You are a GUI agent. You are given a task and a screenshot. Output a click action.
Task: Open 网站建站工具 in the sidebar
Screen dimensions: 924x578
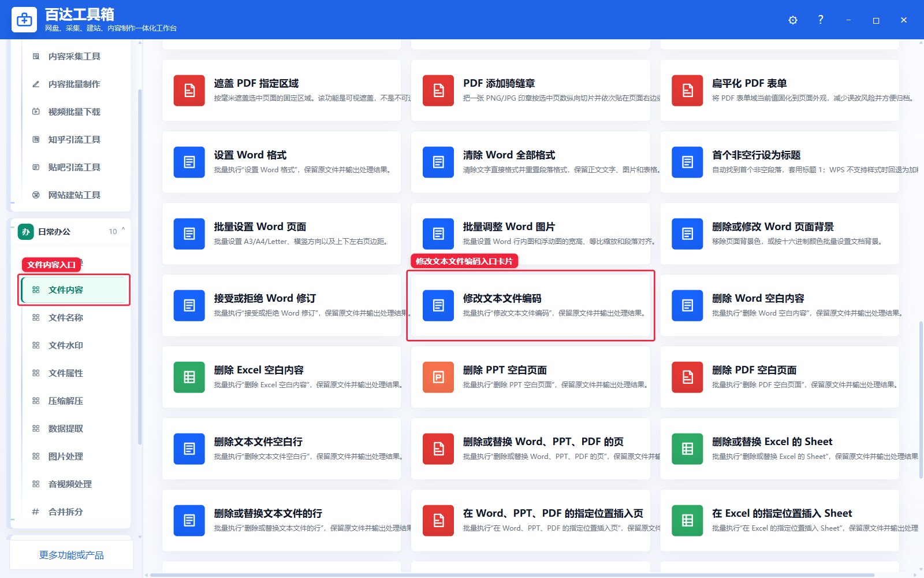pyautogui.click(x=74, y=195)
